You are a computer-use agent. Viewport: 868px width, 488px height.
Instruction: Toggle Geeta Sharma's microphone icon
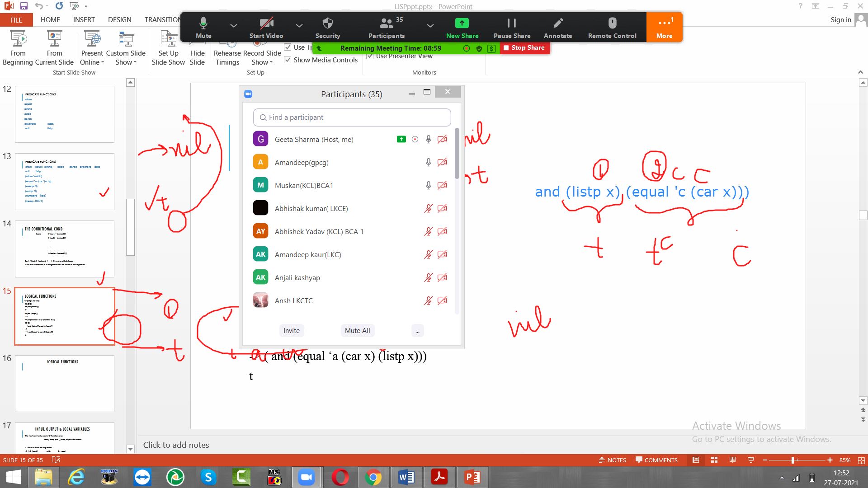[x=429, y=139]
